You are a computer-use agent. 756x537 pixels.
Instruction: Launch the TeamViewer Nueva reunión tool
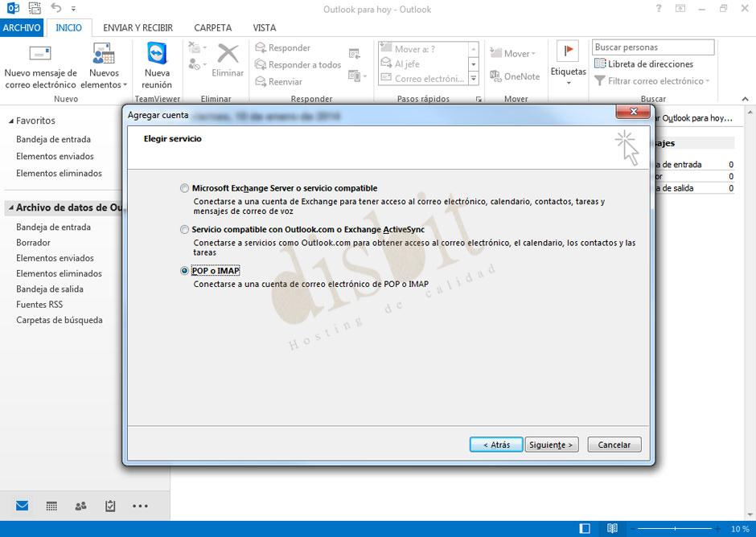pyautogui.click(x=156, y=64)
